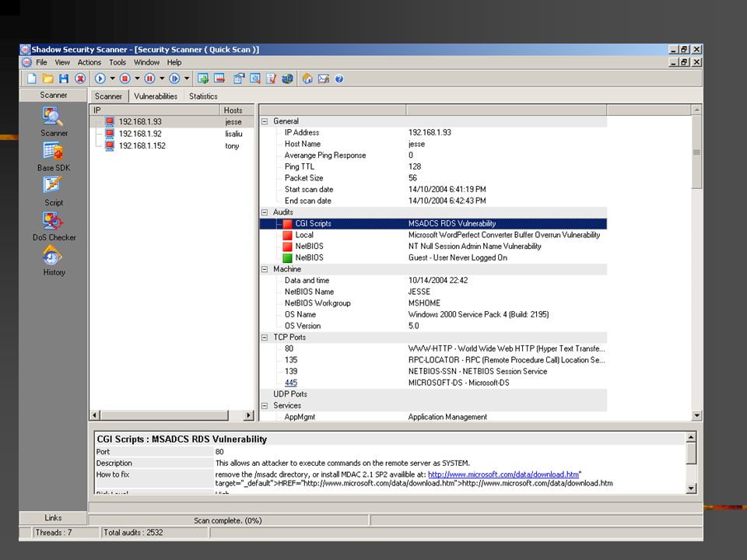Open dropdown arrow next to stop scan

[x=137, y=79]
